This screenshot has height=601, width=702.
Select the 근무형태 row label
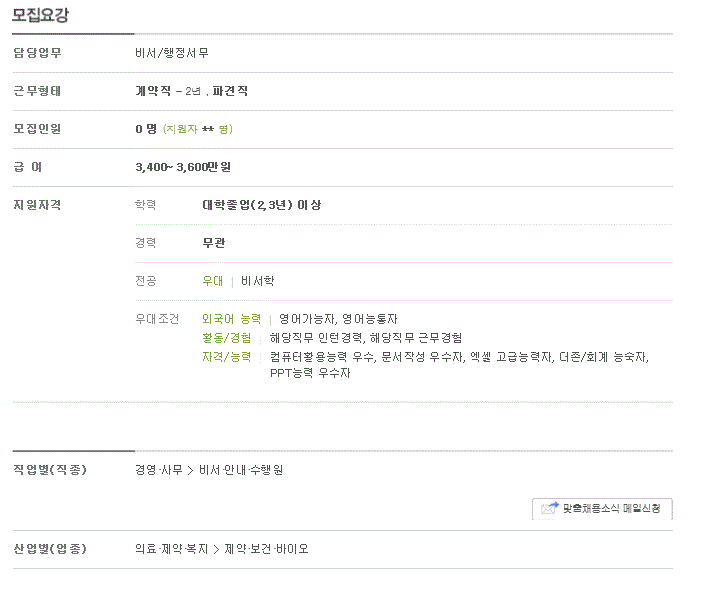tap(37, 91)
